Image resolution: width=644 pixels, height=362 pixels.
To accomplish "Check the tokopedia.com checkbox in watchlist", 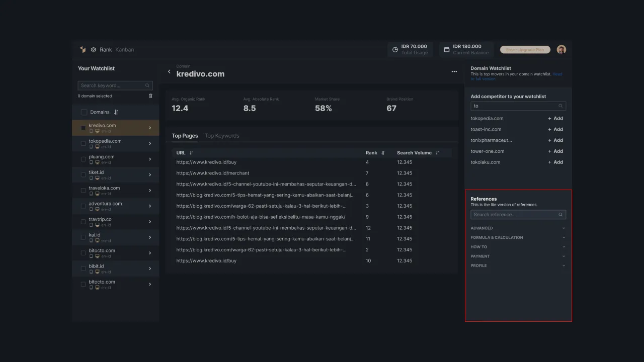I will (x=83, y=143).
